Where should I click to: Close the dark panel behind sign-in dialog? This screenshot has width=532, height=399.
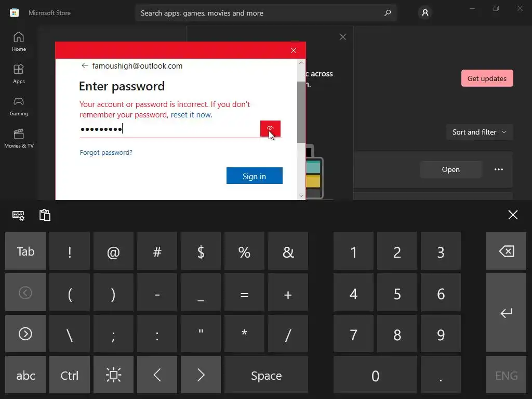pyautogui.click(x=343, y=37)
